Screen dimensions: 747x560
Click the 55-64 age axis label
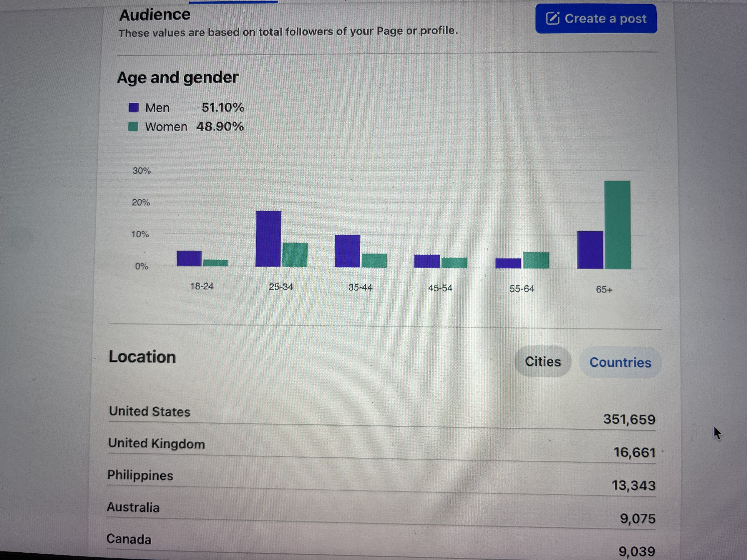coord(522,289)
